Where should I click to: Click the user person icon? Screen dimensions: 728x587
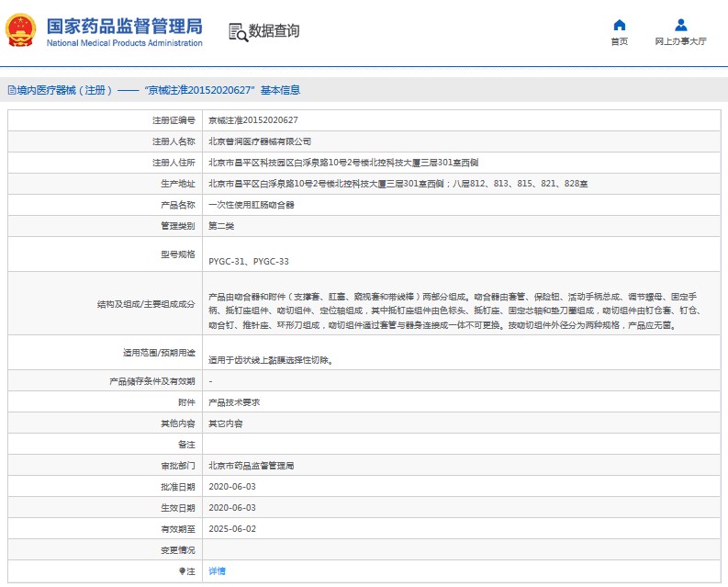(680, 25)
